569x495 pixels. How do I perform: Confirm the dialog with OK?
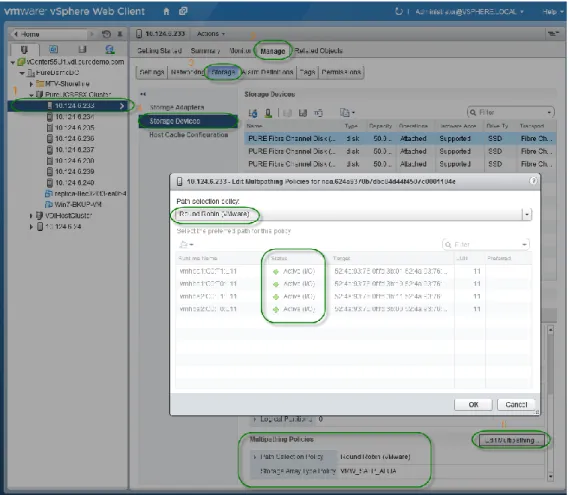tap(473, 405)
